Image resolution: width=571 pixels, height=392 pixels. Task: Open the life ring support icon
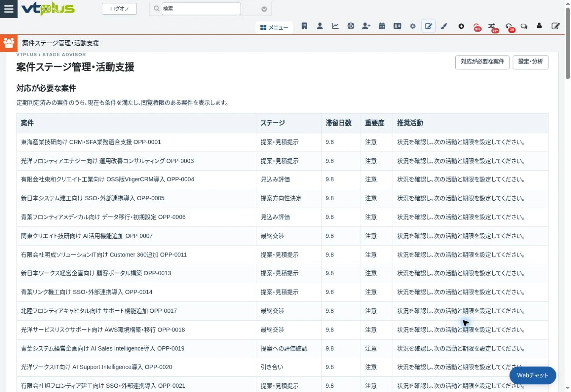351,26
